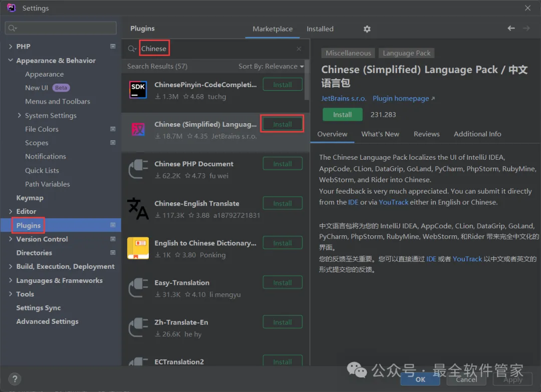The width and height of the screenshot is (541, 392).
Task: Click the PhpStorm logo in title bar
Action: click(12, 8)
